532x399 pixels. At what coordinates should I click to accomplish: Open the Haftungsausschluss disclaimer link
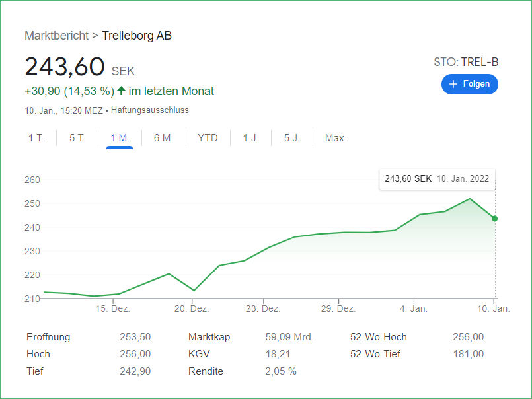click(x=149, y=110)
